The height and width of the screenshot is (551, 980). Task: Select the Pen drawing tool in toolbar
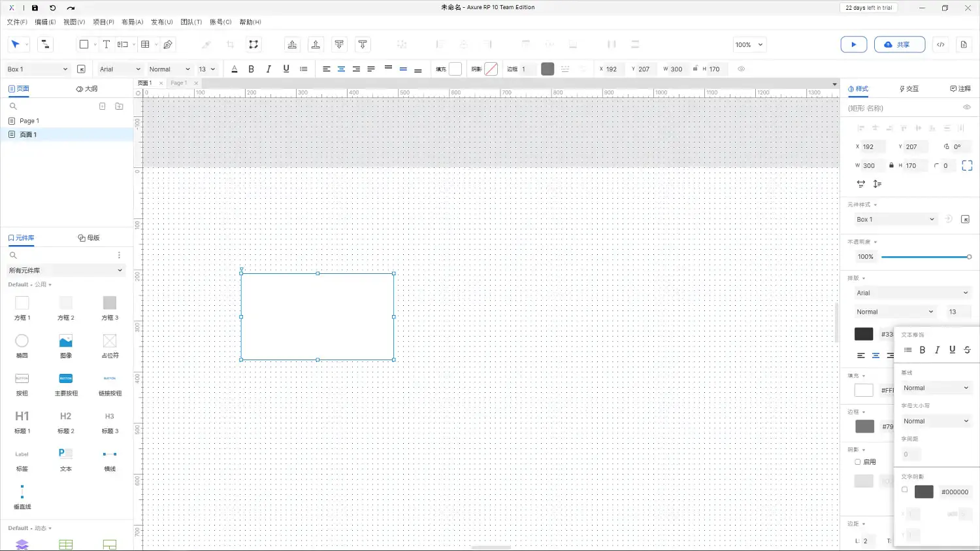(x=168, y=44)
